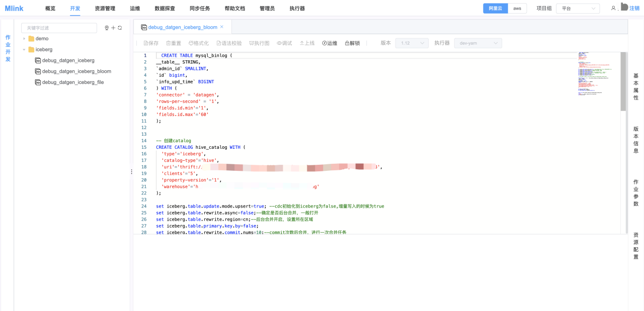
Task: Click line number 24 in the gutter
Action: pyautogui.click(x=144, y=206)
